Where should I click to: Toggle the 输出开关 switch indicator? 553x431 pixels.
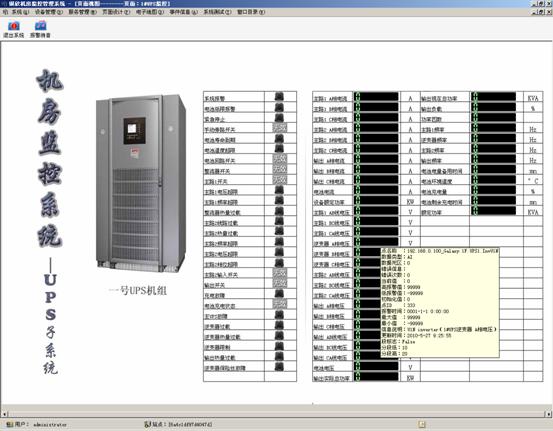(280, 284)
